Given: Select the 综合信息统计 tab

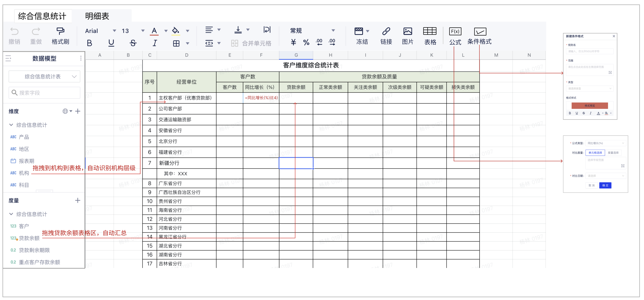Looking at the screenshot, I should 42,16.
